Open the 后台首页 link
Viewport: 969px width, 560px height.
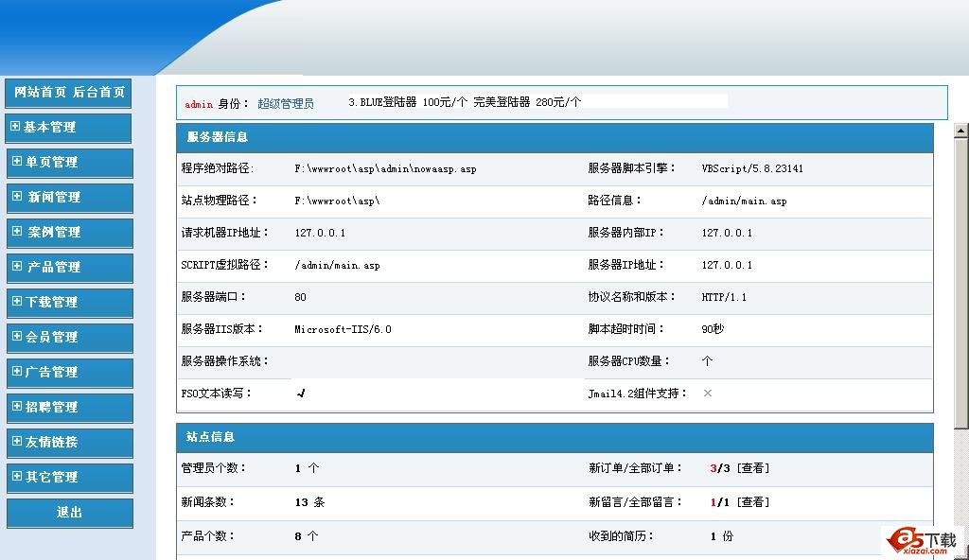tap(98, 93)
